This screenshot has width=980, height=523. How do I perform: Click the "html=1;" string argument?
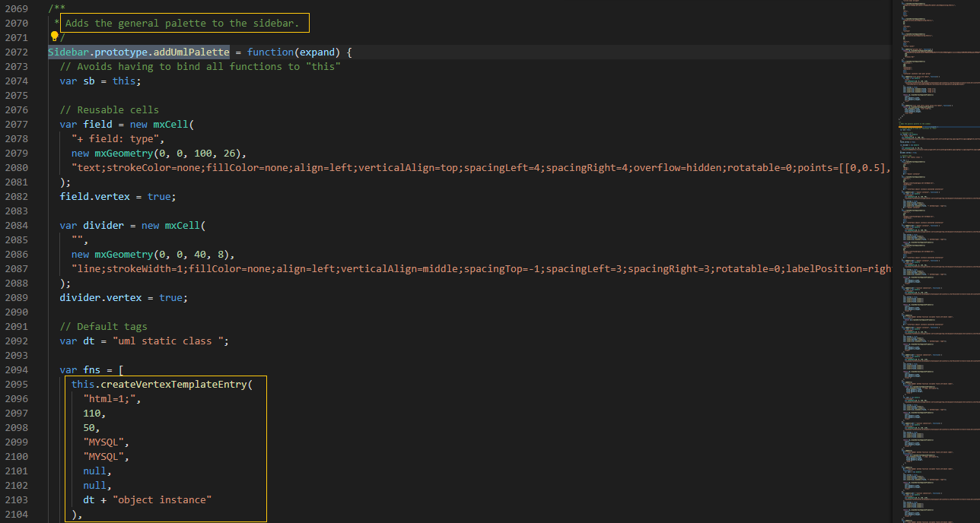(x=113, y=398)
